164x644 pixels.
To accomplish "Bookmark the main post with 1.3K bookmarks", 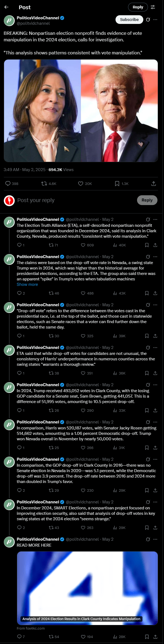I will (x=122, y=184).
